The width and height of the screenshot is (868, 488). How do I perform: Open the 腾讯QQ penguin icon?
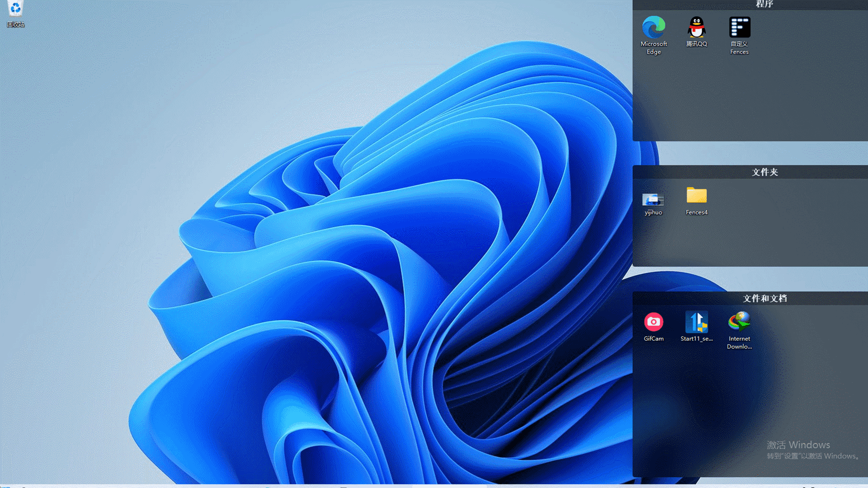[x=697, y=27]
